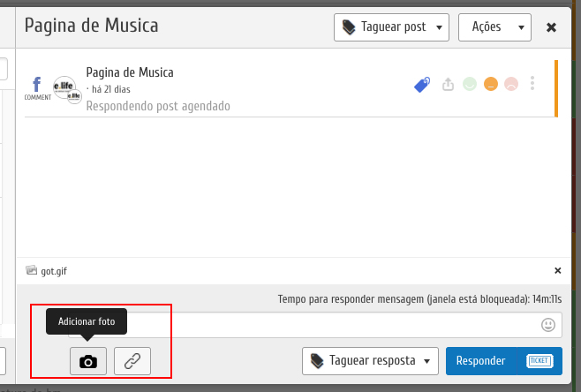Mark post sentiment as positive (green face)
The height and width of the screenshot is (392, 581).
click(470, 85)
